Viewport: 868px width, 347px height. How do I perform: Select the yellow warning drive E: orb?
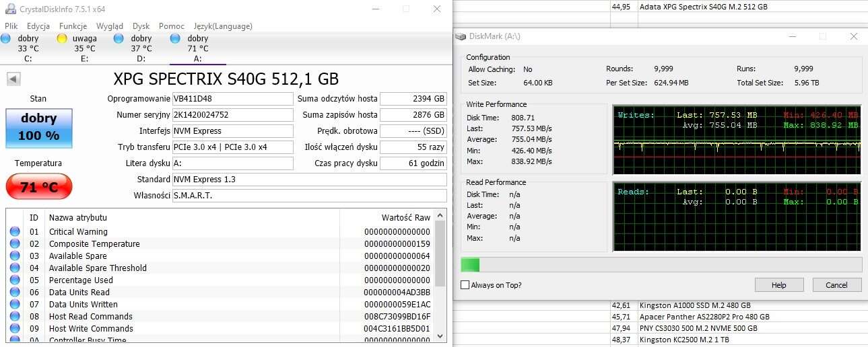(x=61, y=38)
